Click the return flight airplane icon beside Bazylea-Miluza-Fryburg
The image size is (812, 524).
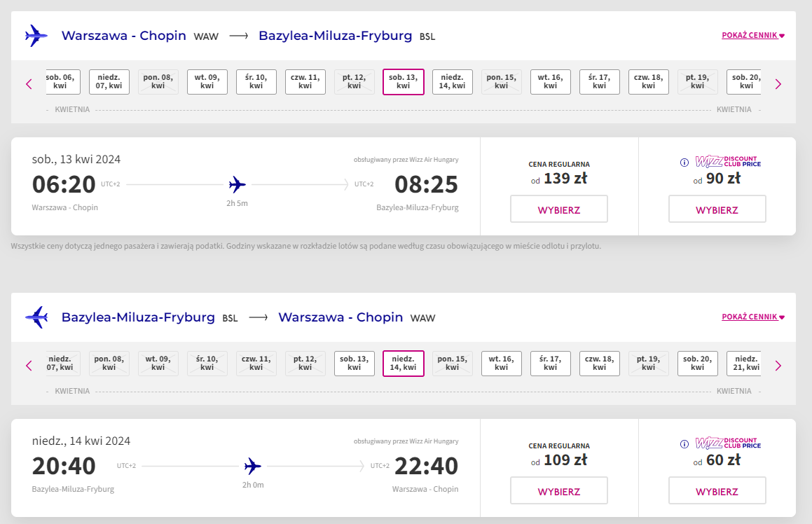point(36,317)
